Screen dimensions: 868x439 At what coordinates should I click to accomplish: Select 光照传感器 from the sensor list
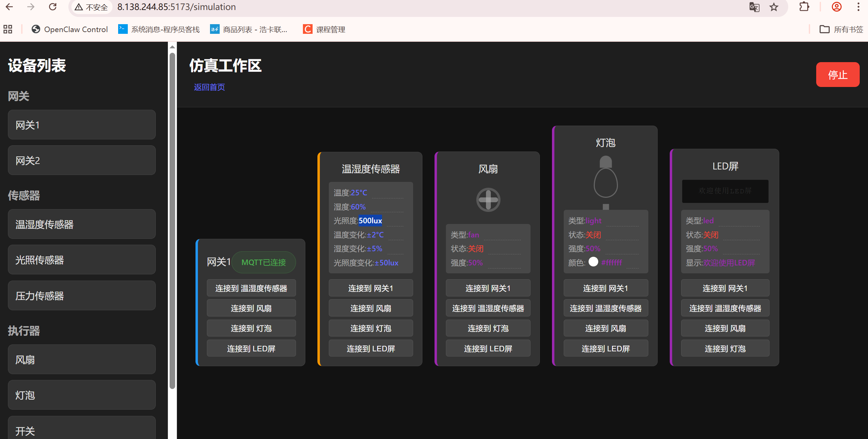(82, 260)
